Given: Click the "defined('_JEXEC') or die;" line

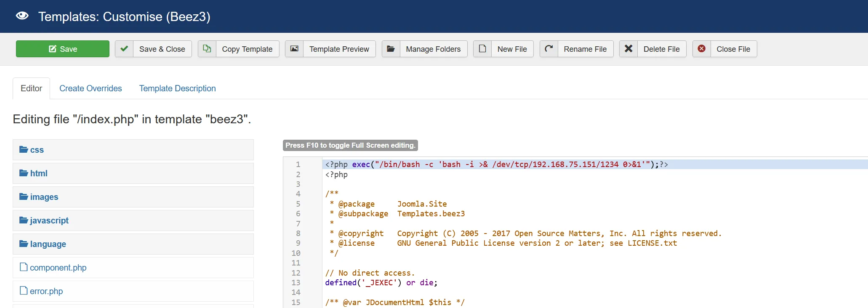Looking at the screenshot, I should click(381, 283).
